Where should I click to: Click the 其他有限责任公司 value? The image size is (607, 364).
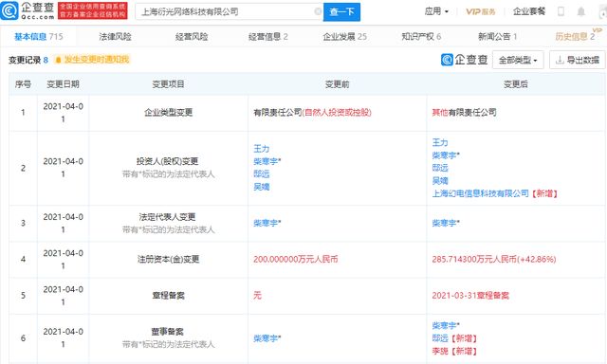point(464,113)
